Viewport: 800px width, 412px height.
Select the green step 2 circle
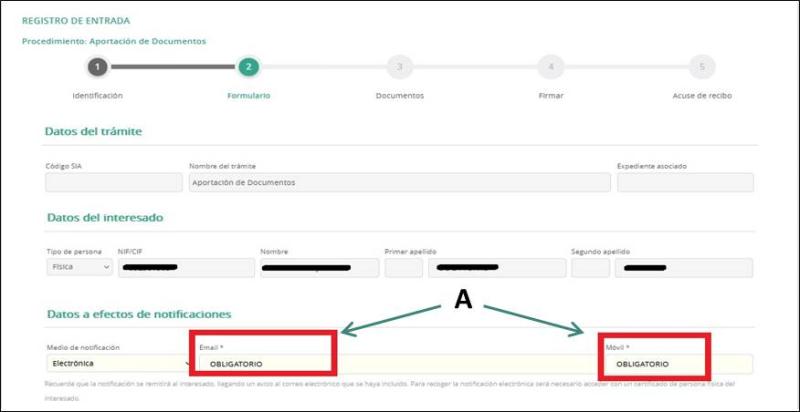pos(248,67)
